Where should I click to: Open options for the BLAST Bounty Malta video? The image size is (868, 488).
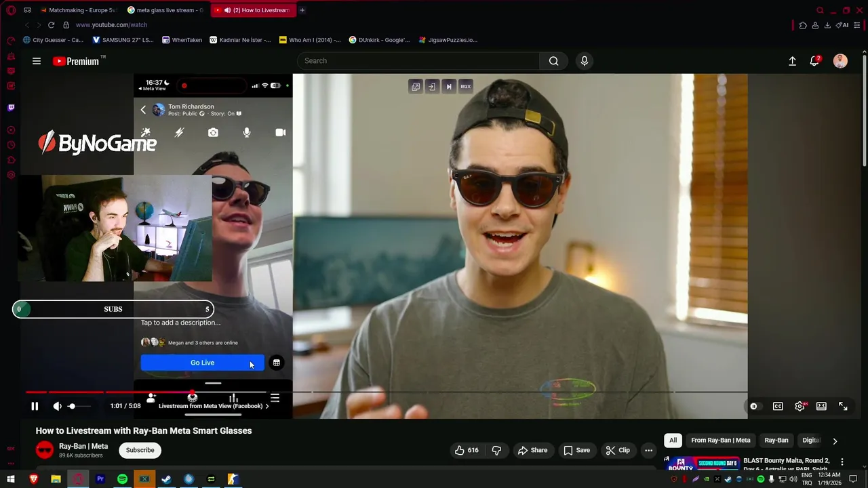click(x=842, y=462)
